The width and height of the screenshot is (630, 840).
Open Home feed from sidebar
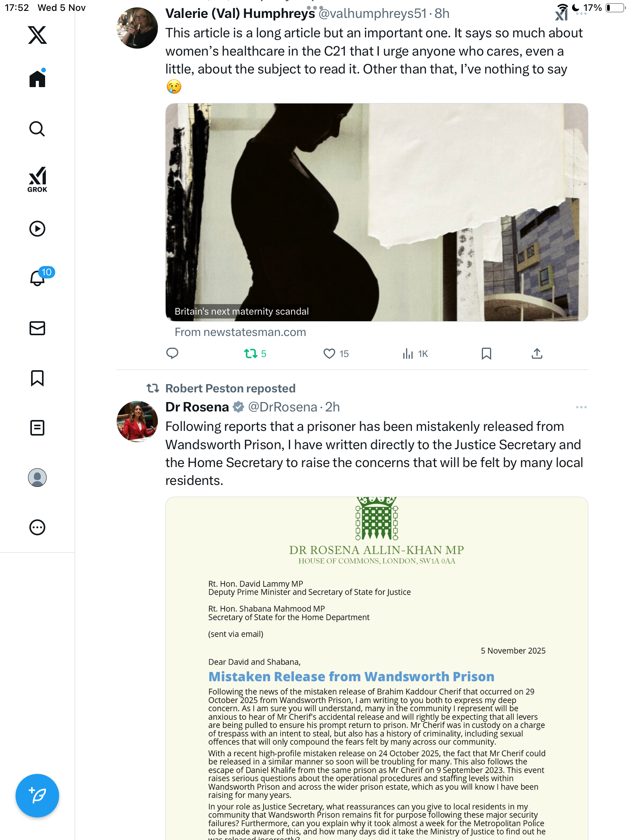click(37, 79)
